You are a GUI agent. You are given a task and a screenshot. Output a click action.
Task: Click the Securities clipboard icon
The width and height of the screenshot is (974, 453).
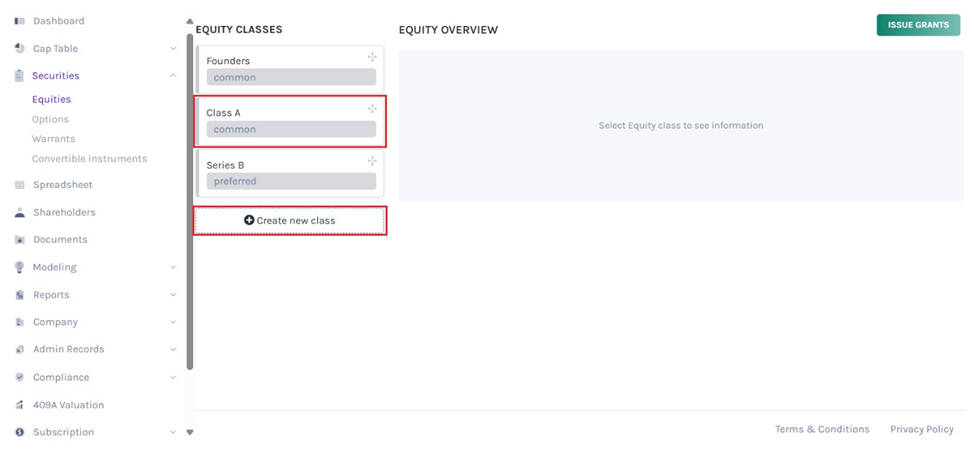tap(19, 76)
